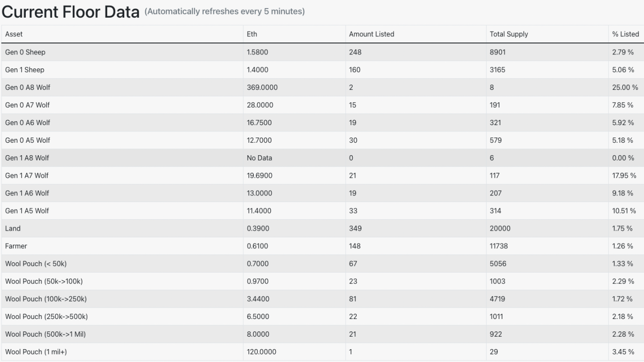The height and width of the screenshot is (362, 644).
Task: Click the Total Supply column header
Action: 509,34
